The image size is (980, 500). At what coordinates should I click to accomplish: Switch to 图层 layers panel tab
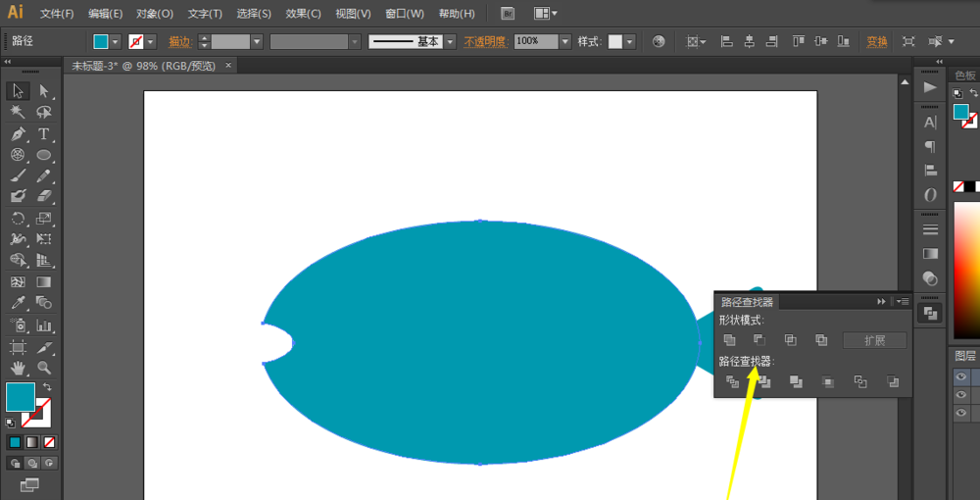(965, 356)
